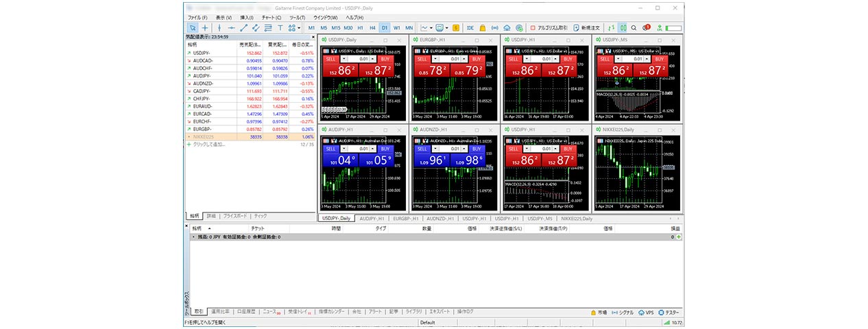Switch chart timeframe to M30

[348, 28]
